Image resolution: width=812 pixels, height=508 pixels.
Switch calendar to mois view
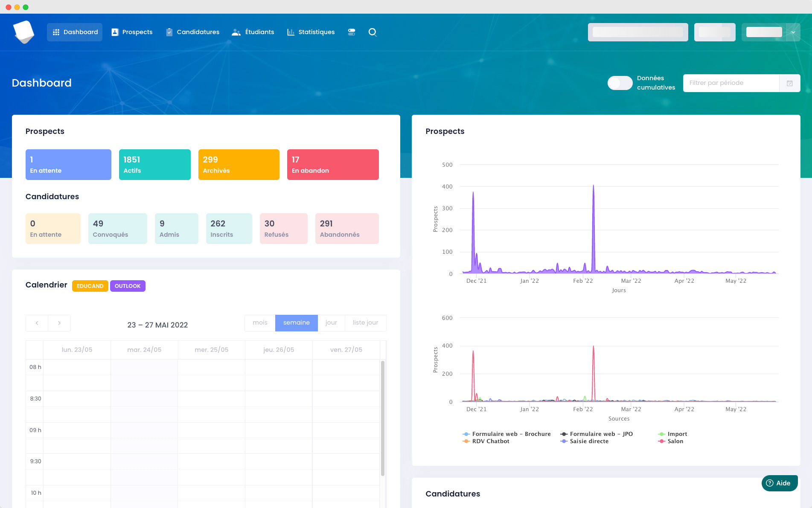click(x=260, y=323)
